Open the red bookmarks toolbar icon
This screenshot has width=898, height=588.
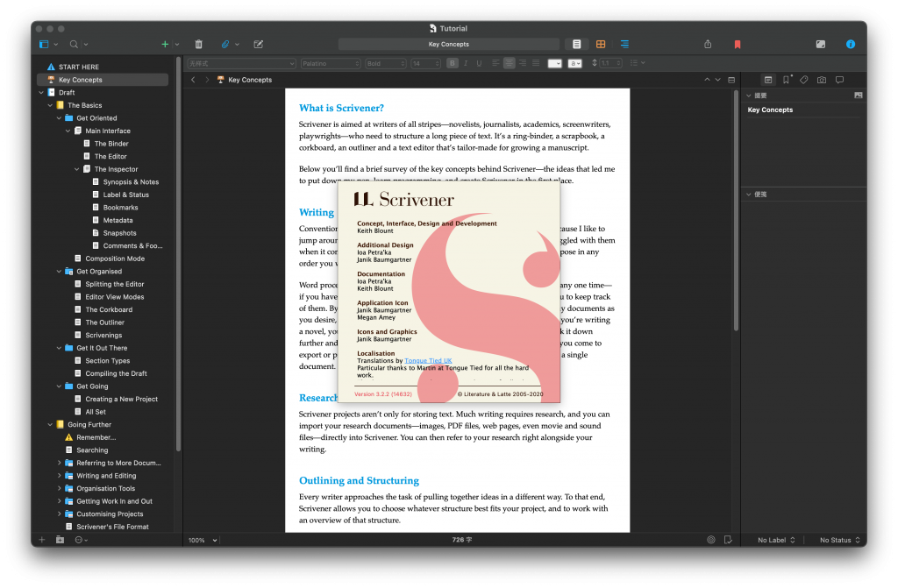[x=738, y=44]
